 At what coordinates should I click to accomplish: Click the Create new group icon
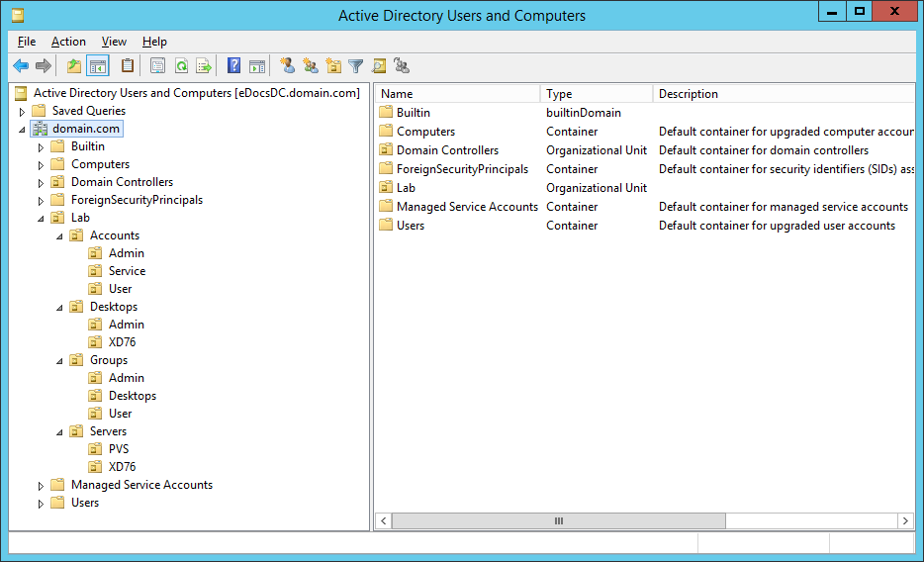[311, 66]
